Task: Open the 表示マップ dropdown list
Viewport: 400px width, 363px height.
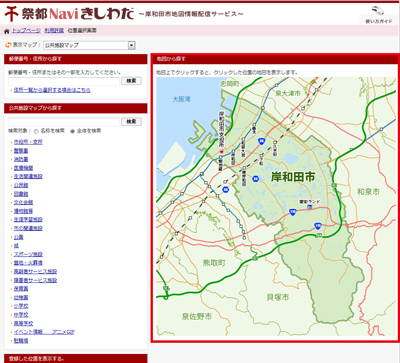Action: pos(89,45)
